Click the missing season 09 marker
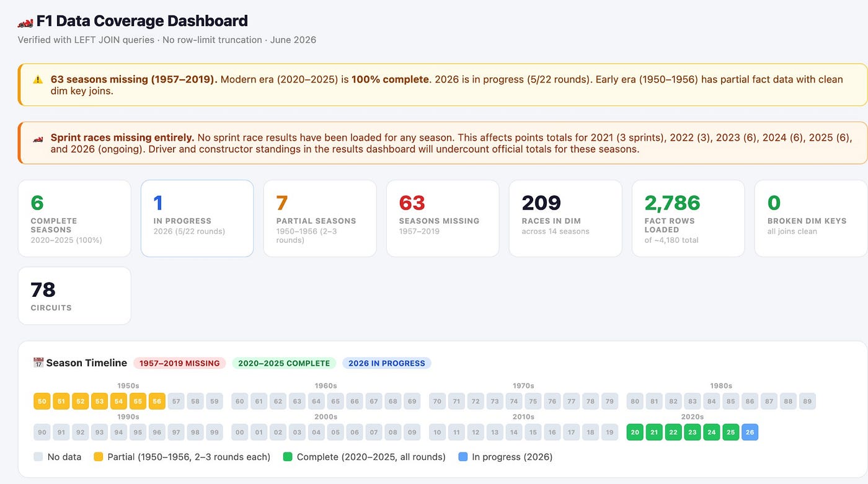 point(413,432)
